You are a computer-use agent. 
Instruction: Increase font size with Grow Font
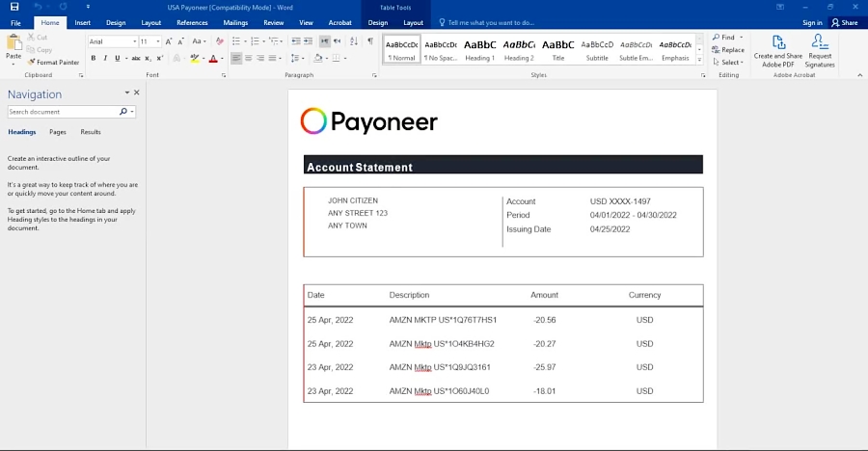tap(169, 41)
